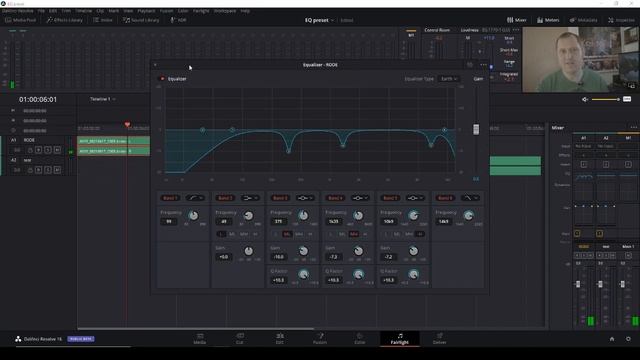
Task: Toggle Band 5 on or off
Action: click(x=390, y=198)
